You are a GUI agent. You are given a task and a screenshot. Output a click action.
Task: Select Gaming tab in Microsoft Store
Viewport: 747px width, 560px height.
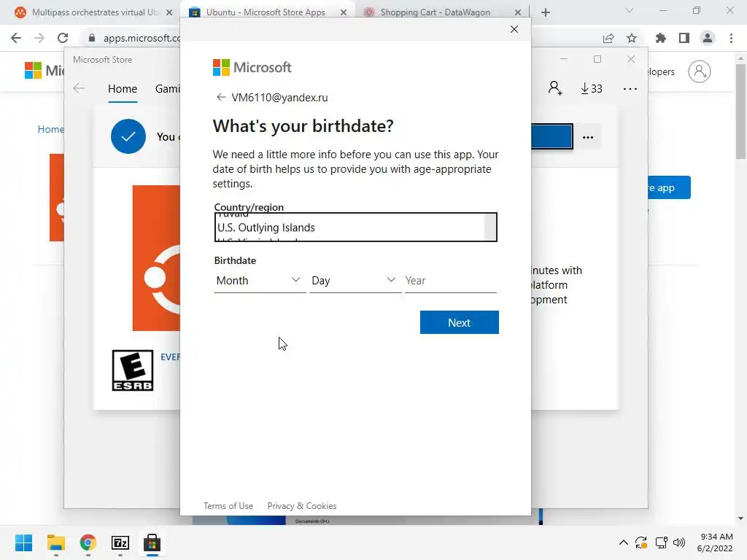[x=167, y=88]
